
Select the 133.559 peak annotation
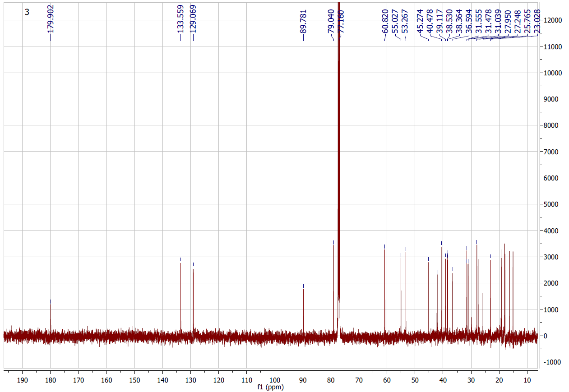point(180,18)
